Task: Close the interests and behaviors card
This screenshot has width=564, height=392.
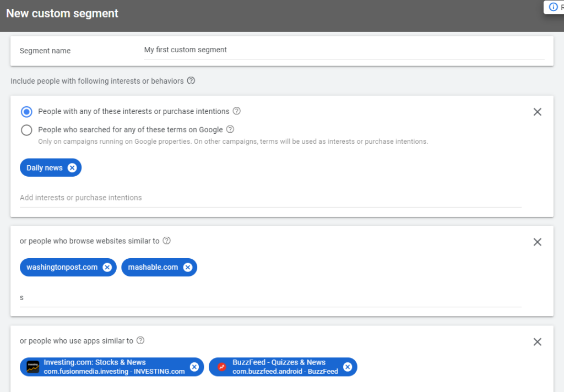Action: 538,112
